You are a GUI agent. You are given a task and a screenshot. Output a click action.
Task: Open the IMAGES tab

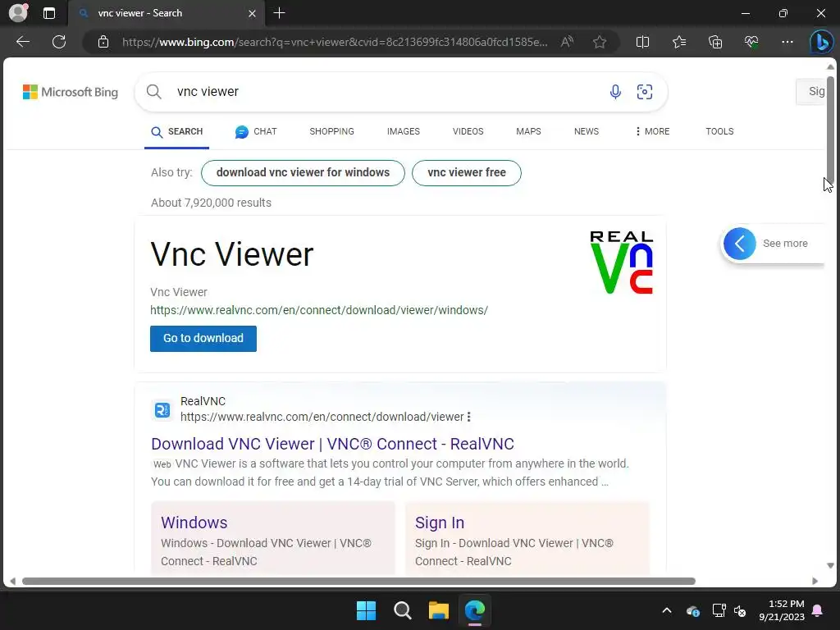pyautogui.click(x=404, y=132)
